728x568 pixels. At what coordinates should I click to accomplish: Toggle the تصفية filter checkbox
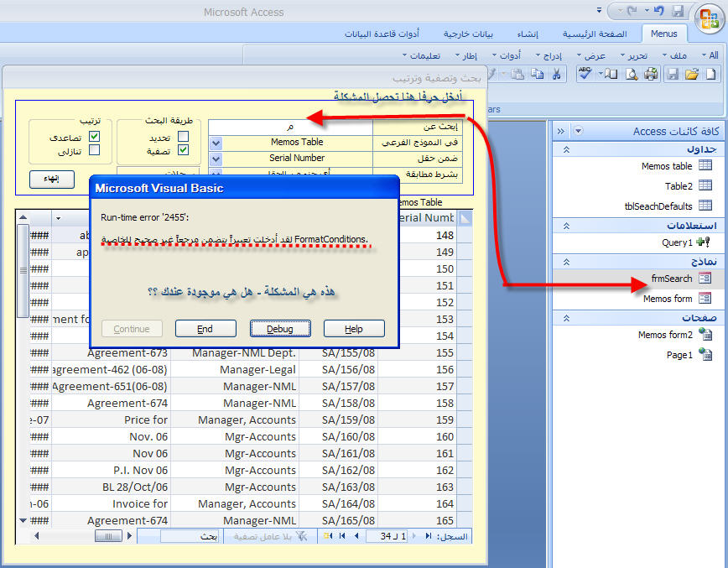click(184, 150)
